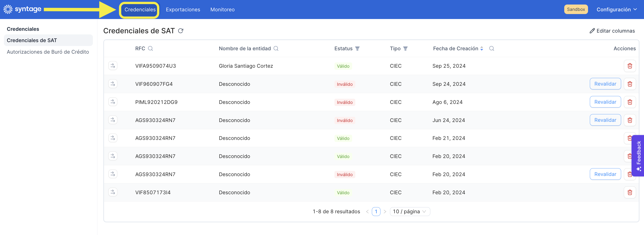Go to the Exportaciones tab
This screenshot has width=644, height=235.
click(183, 10)
